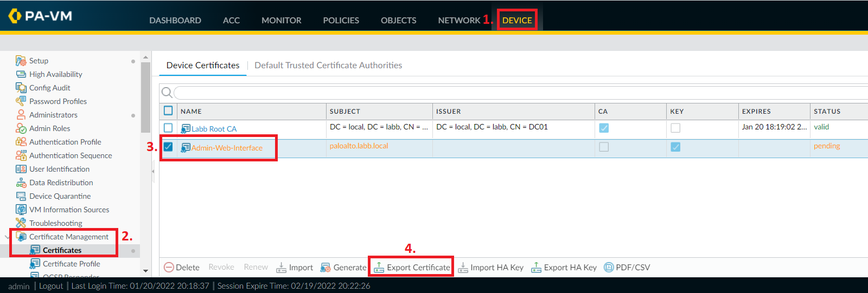This screenshot has width=868, height=293.
Task: Collapse the left sidebar panel handle
Action: [153, 171]
